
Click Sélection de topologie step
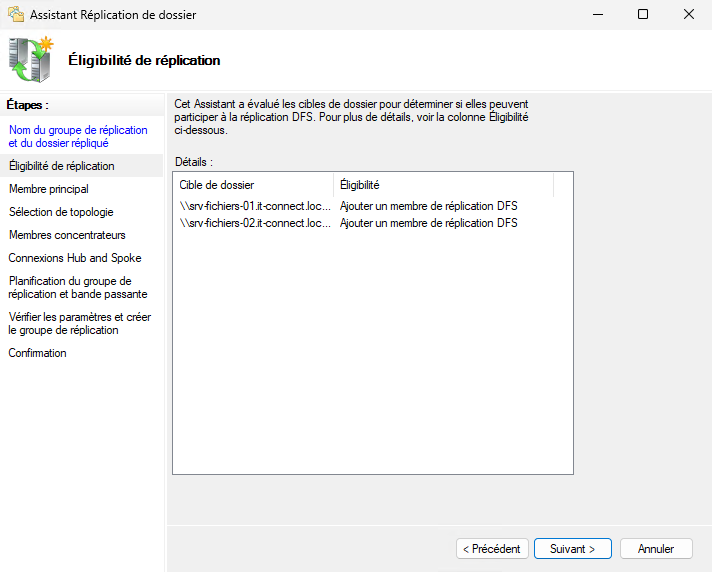[61, 212]
